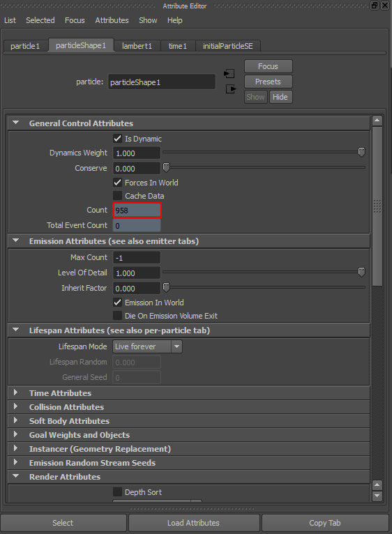This screenshot has width=392, height=534.
Task: Click the go to output connection icon
Action: [x=231, y=89]
